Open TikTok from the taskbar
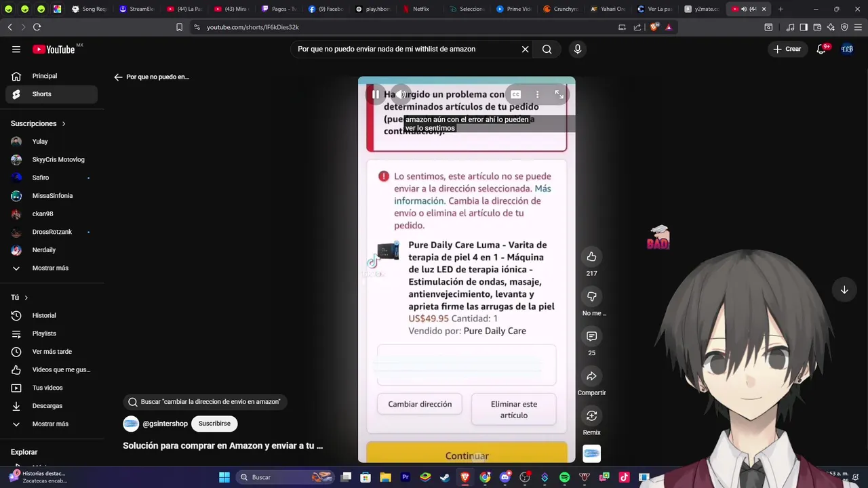Image resolution: width=868 pixels, height=488 pixels. [x=624, y=477]
